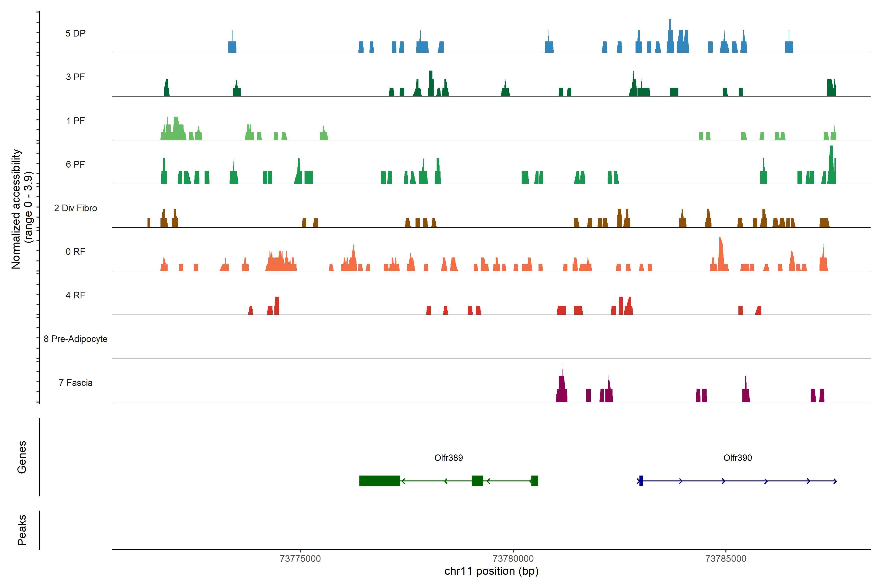Image resolution: width=882 pixels, height=588 pixels.
Task: Click the 73785000 axis tick label
Action: click(726, 558)
